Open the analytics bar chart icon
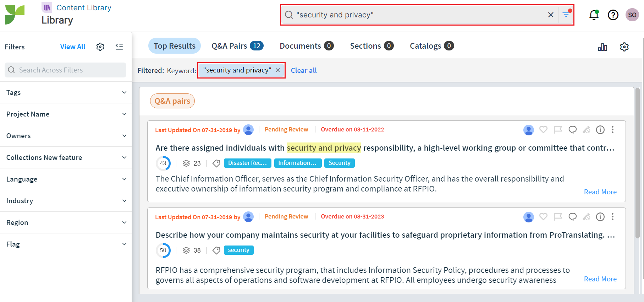Screen dimensions: 644x302 602,47
